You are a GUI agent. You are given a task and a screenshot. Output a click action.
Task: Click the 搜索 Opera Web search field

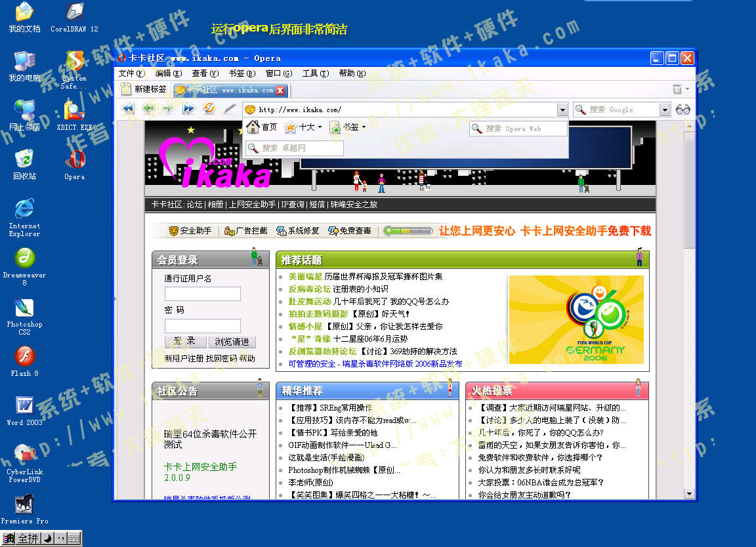tap(518, 129)
